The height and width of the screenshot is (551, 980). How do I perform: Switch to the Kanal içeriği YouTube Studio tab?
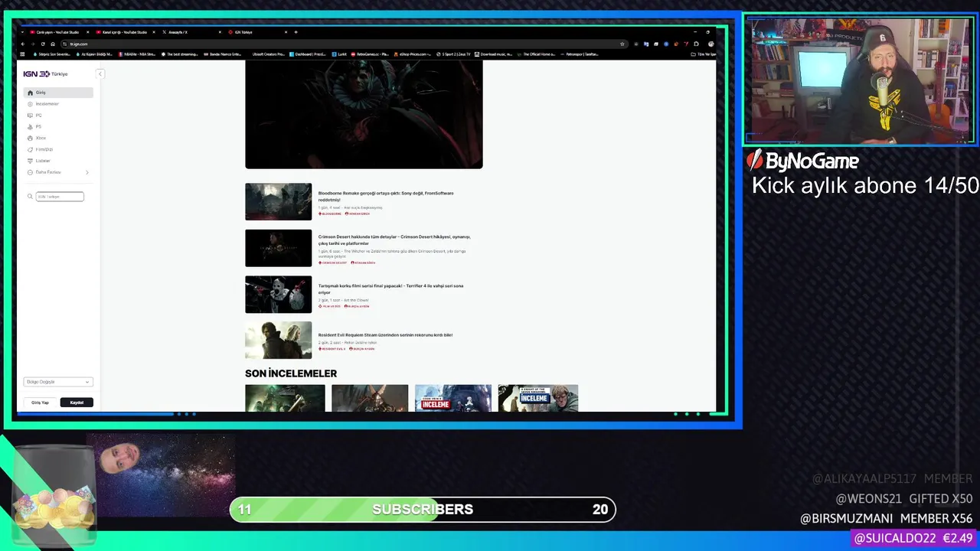coord(125,32)
